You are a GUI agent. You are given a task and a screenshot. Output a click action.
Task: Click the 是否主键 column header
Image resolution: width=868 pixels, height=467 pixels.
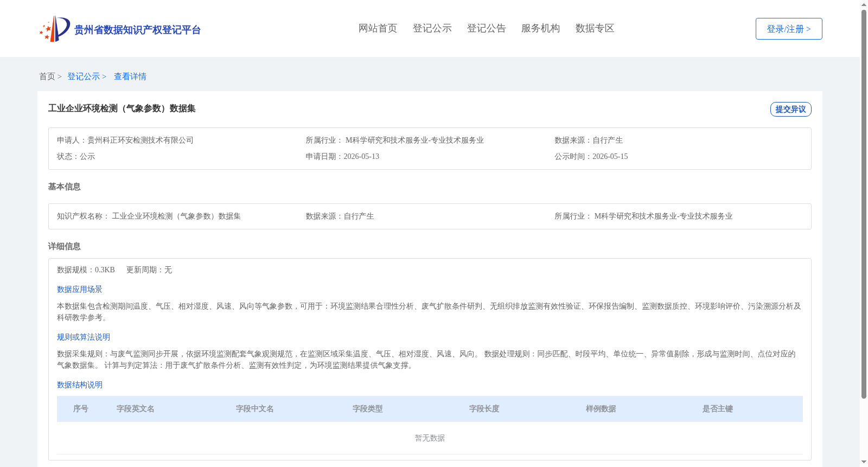point(718,409)
